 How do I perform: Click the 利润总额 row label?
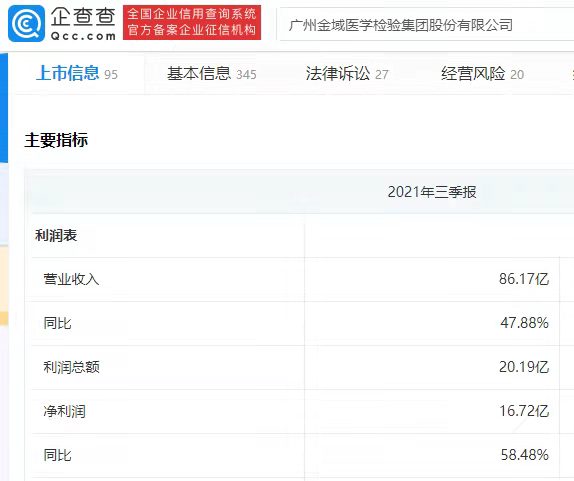pos(71,367)
